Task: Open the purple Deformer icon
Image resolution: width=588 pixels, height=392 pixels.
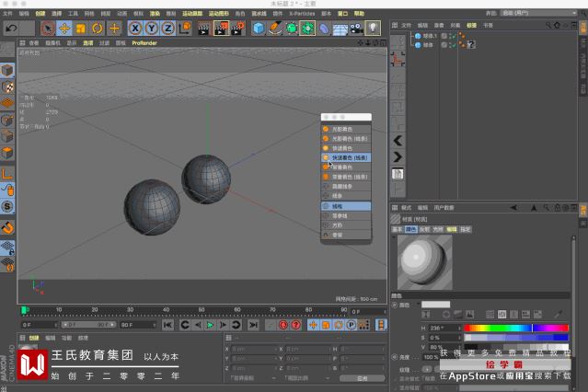Action: tap(324, 29)
